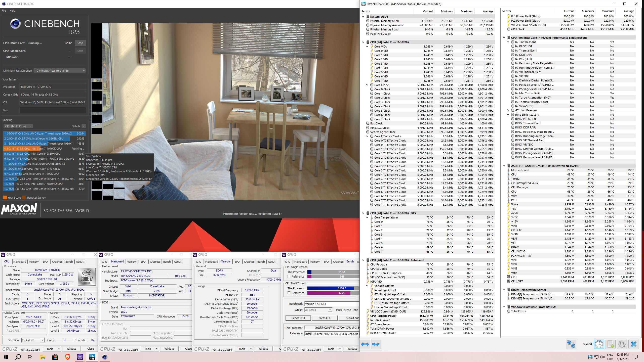Click CPU-Z Reference processor i7-10700 field
The height and width of the screenshot is (362, 644).
[x=332, y=334]
